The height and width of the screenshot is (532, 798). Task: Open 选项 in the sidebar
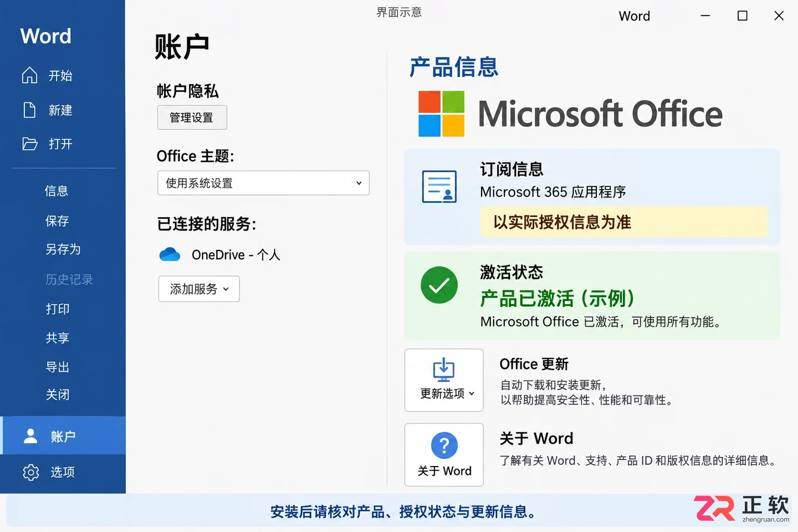tap(63, 472)
